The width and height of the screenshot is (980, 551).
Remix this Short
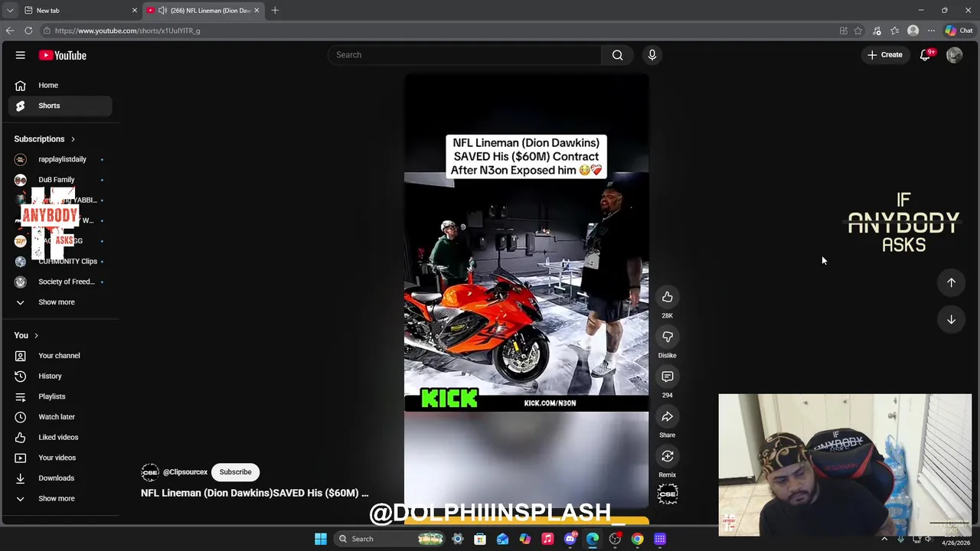click(x=668, y=456)
